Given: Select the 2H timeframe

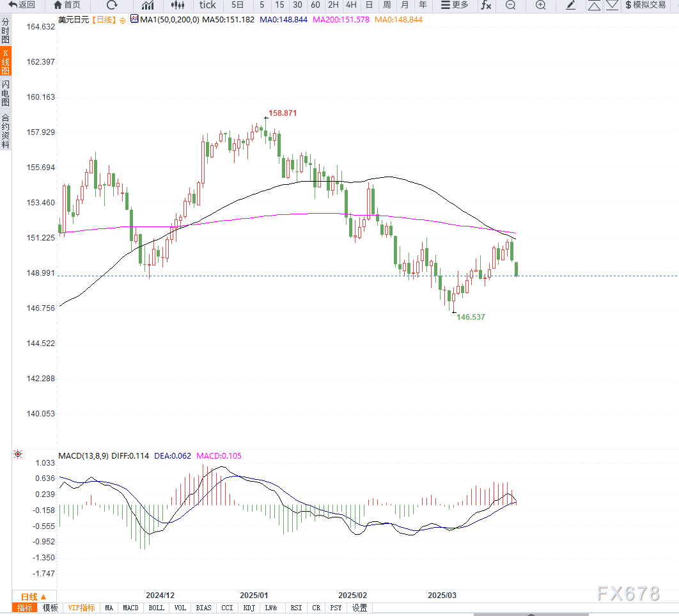Looking at the screenshot, I should tap(333, 5).
